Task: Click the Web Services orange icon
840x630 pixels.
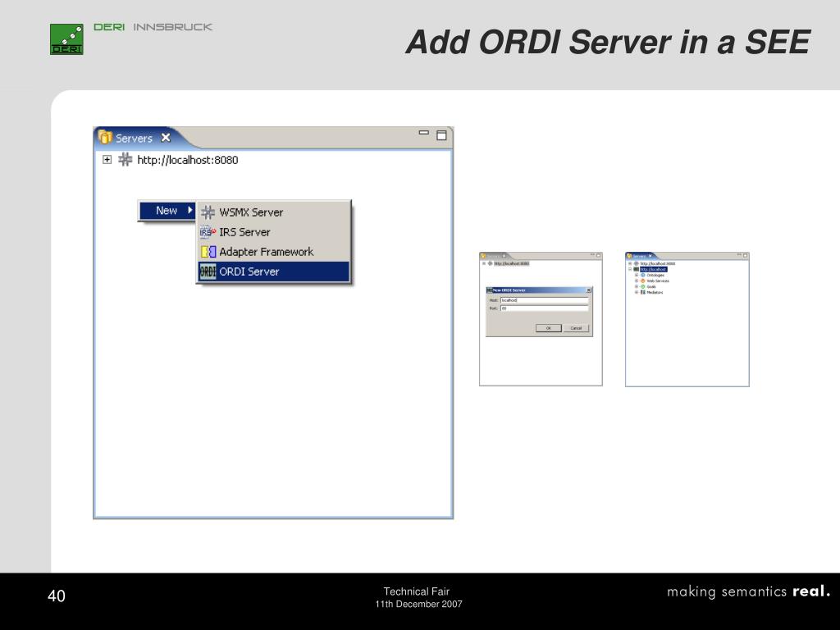Action: 643,281
